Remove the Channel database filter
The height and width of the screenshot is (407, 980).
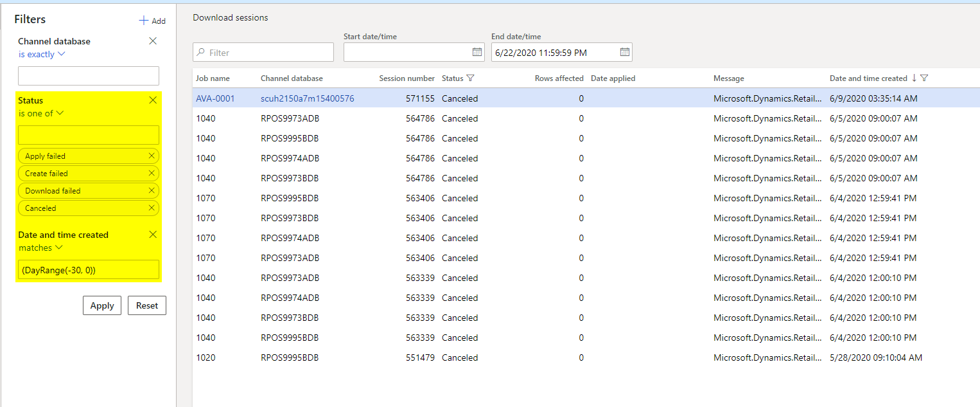click(x=153, y=41)
